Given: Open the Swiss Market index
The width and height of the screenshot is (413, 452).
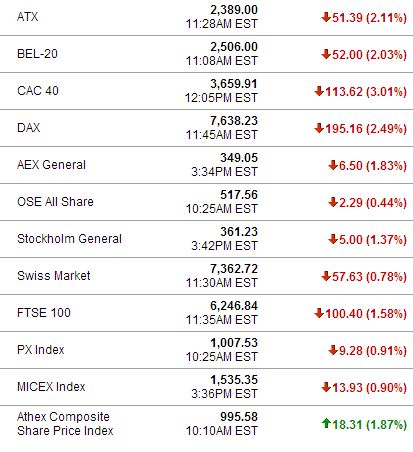Looking at the screenshot, I should [x=54, y=276].
